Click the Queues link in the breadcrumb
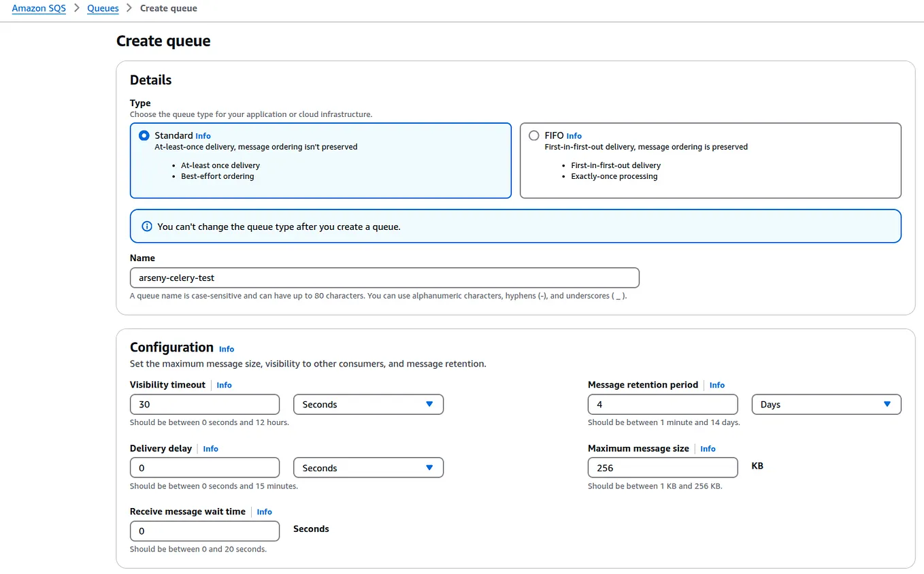This screenshot has width=924, height=574. 103,8
